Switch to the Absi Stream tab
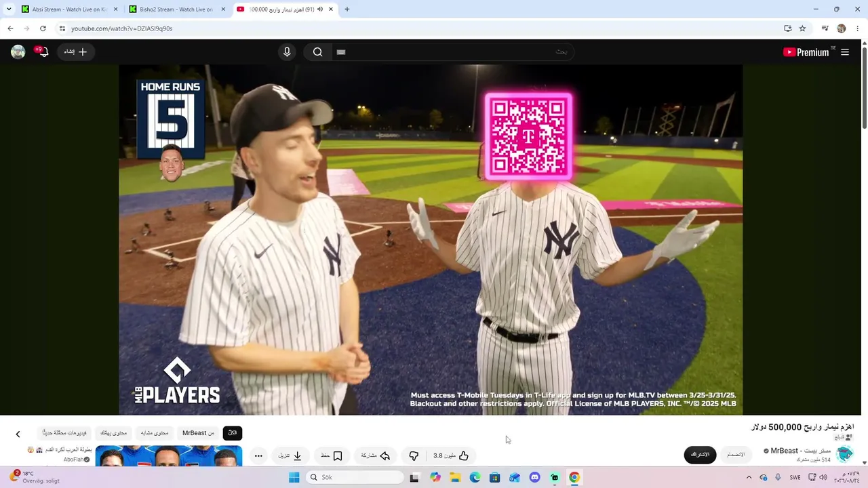This screenshot has width=868, height=488. (x=69, y=9)
